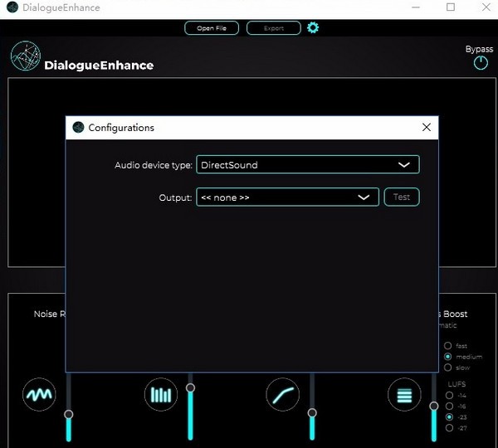Open the settings gear icon
The width and height of the screenshot is (498, 448).
(313, 28)
